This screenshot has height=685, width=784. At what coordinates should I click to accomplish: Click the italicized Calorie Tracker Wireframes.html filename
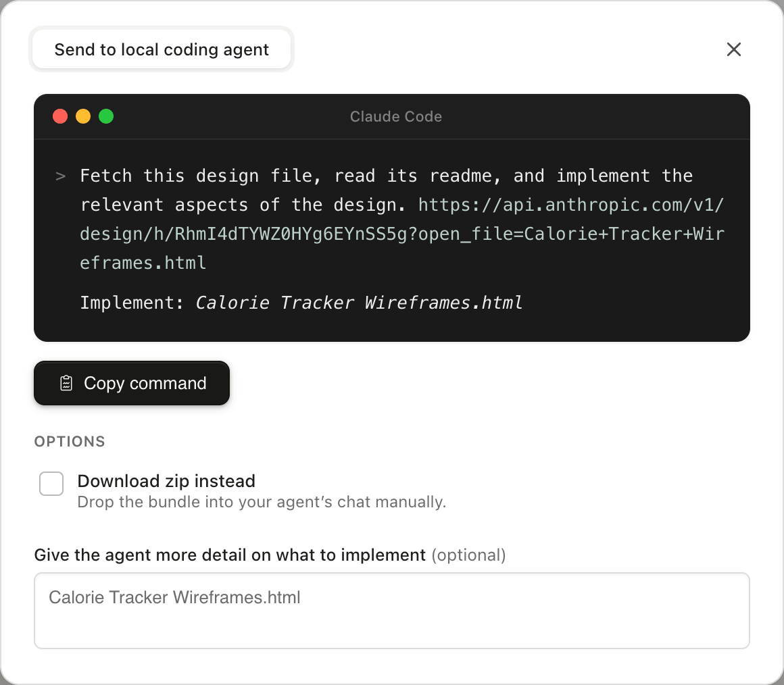tap(360, 303)
